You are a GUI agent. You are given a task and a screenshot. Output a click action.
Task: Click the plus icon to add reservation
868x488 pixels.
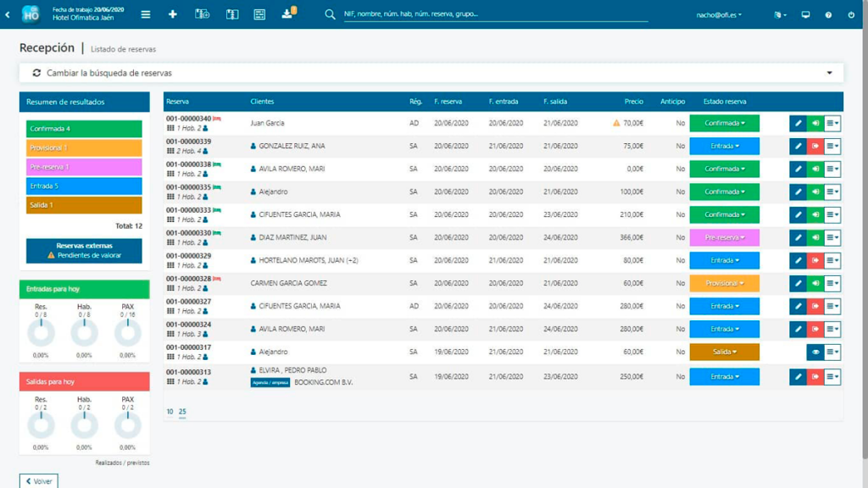(x=173, y=14)
